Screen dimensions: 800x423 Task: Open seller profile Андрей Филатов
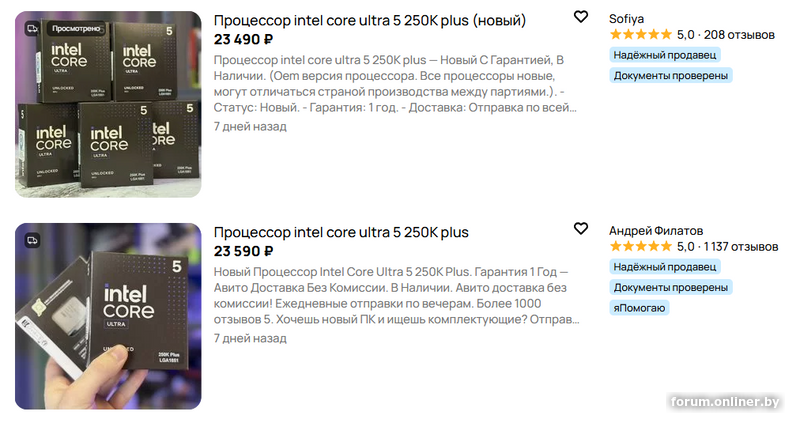[x=656, y=230]
